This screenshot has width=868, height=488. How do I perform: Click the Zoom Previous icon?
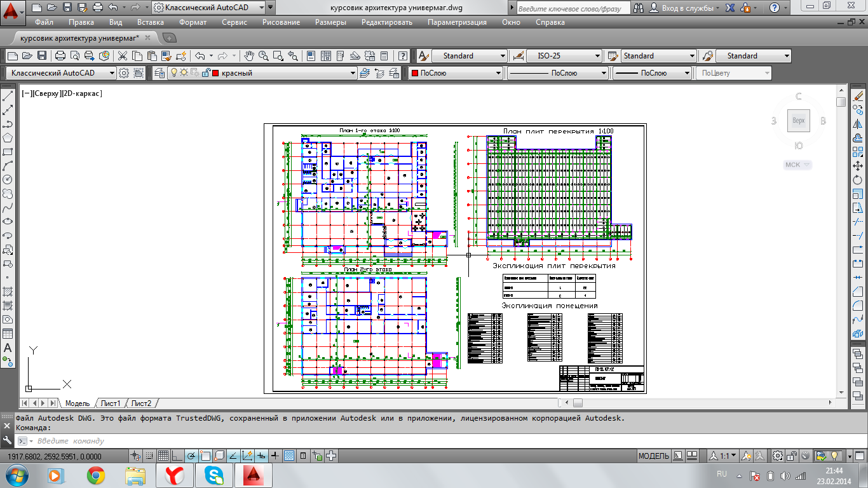[x=292, y=55]
